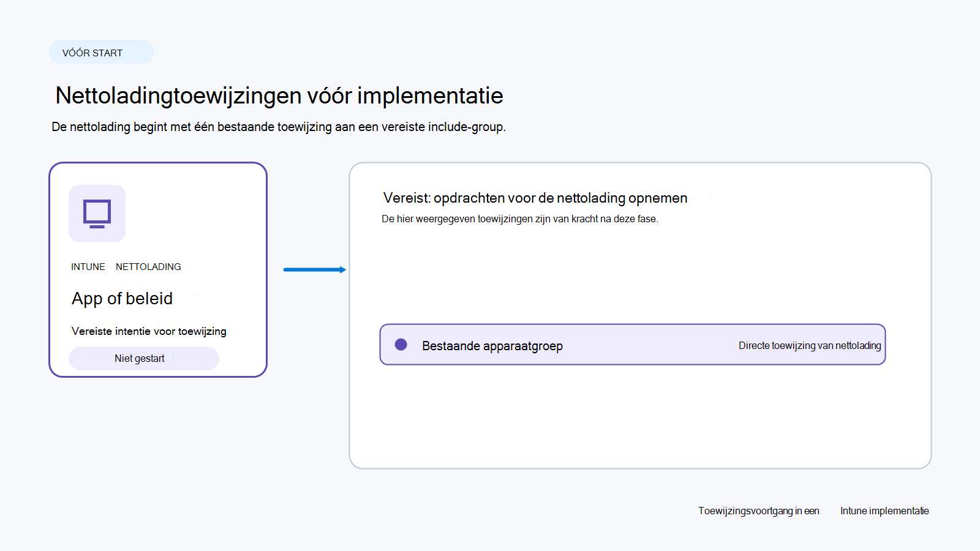
Task: Click Toewijzingsvoortgang in een footer text
Action: click(x=759, y=511)
